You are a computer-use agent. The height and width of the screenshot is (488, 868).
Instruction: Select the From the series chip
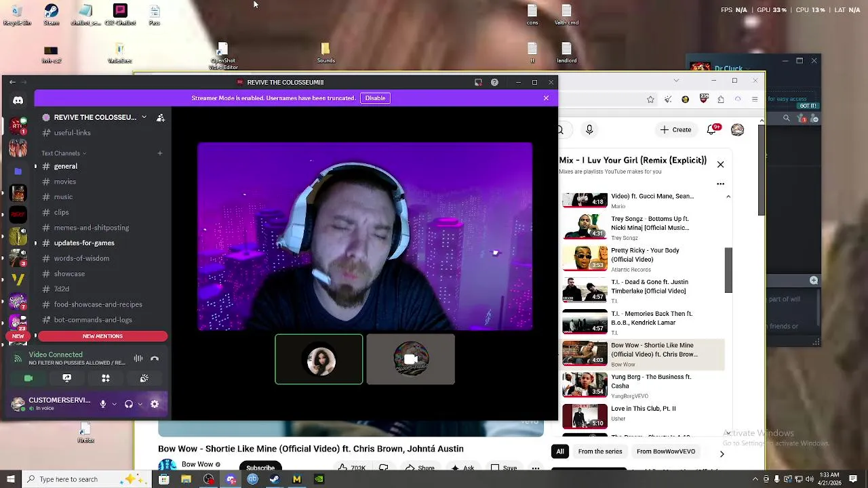600,451
